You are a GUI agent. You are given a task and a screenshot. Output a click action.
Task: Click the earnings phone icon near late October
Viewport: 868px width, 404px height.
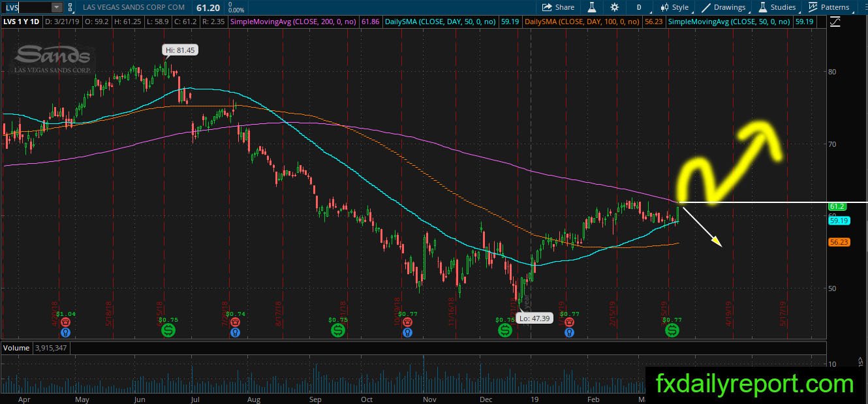click(407, 322)
